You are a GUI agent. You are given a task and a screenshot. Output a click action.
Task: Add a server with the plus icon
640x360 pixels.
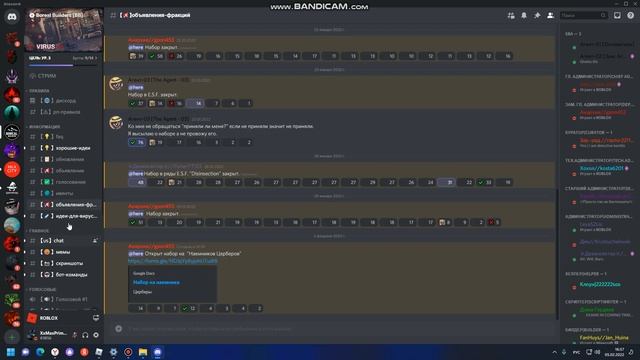12,337
